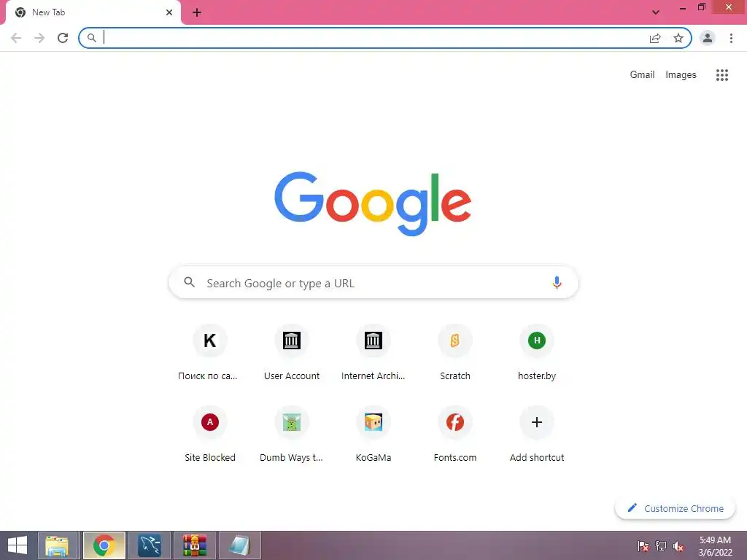The width and height of the screenshot is (747, 560).
Task: Open the profile avatar button
Action: pyautogui.click(x=708, y=38)
